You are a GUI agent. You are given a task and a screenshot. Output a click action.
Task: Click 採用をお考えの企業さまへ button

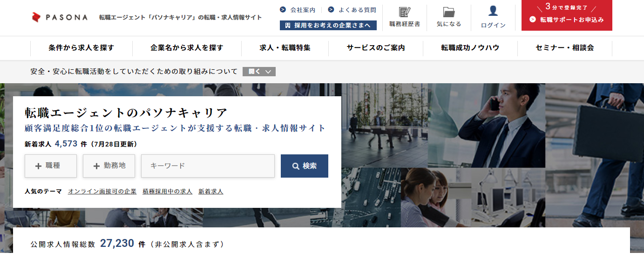pyautogui.click(x=328, y=25)
